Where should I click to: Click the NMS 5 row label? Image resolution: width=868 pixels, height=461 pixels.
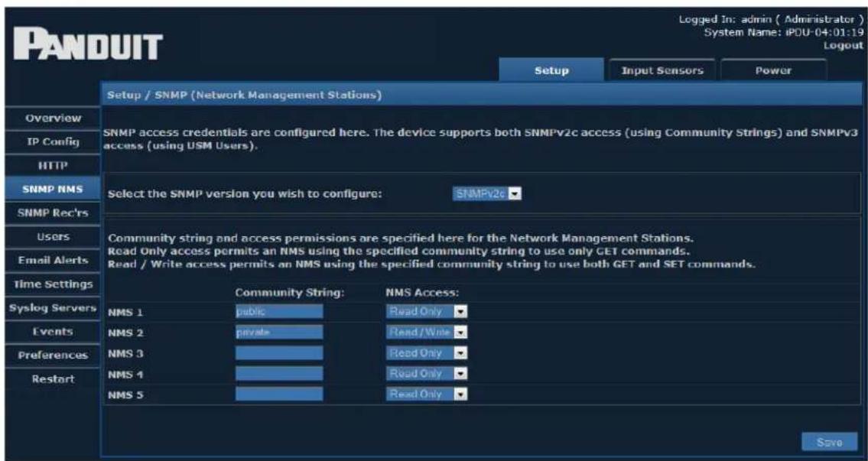click(x=125, y=395)
